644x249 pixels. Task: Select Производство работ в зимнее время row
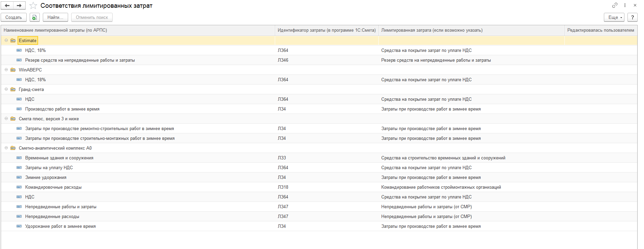[319, 109]
